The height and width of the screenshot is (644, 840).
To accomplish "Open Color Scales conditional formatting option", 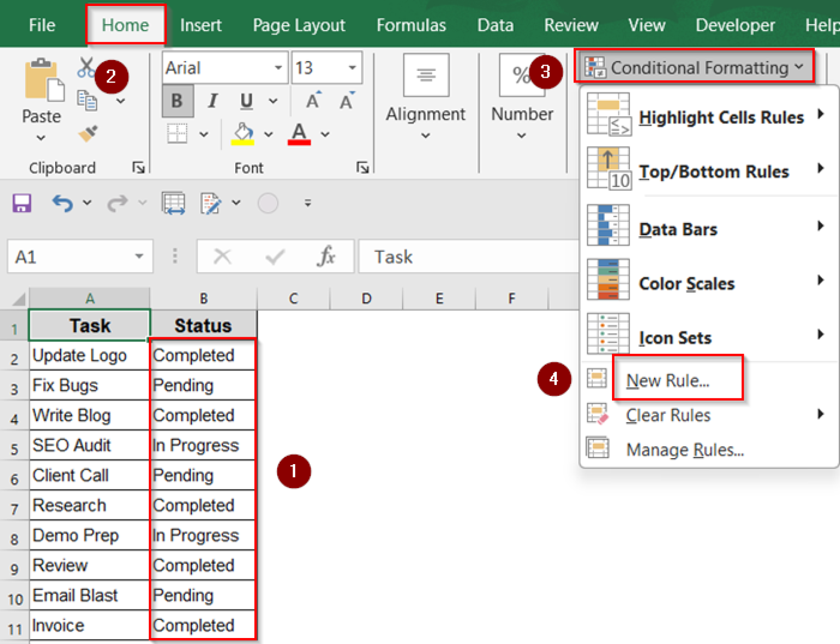I will [687, 283].
